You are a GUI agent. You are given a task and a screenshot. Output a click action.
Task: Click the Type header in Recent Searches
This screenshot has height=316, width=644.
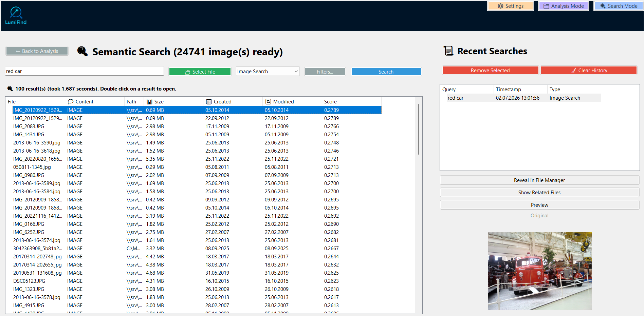(574, 90)
